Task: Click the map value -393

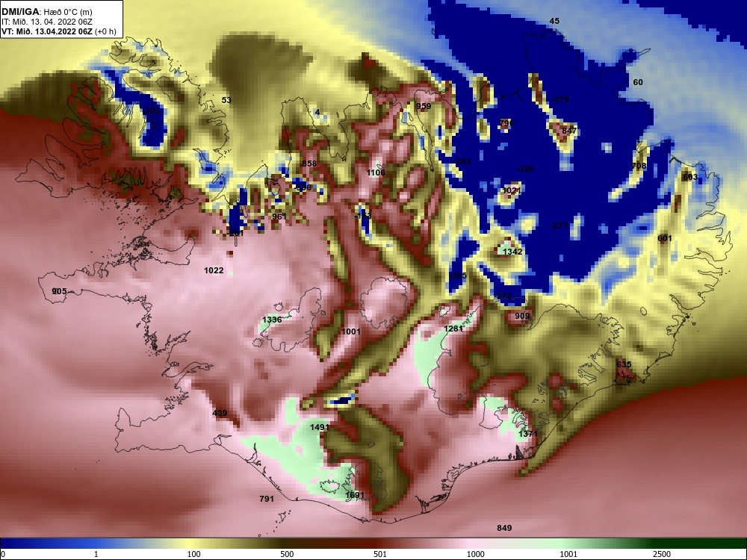Action: click(462, 161)
